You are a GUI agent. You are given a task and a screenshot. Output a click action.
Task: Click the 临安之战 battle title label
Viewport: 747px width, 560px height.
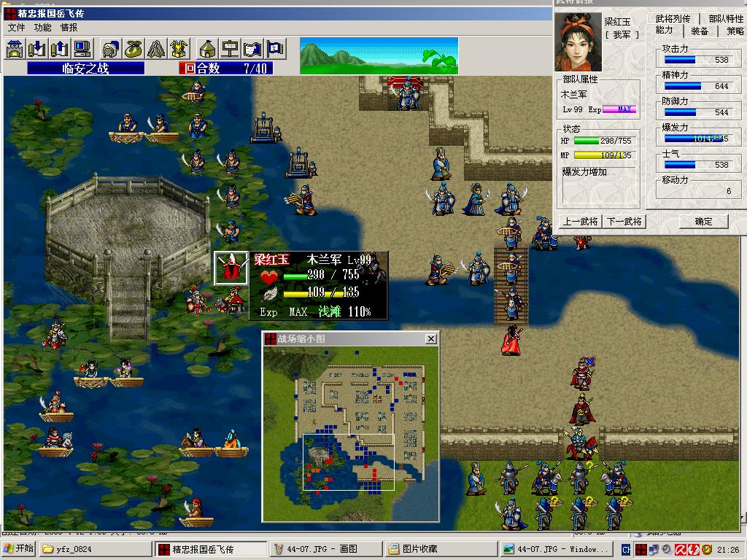click(86, 68)
